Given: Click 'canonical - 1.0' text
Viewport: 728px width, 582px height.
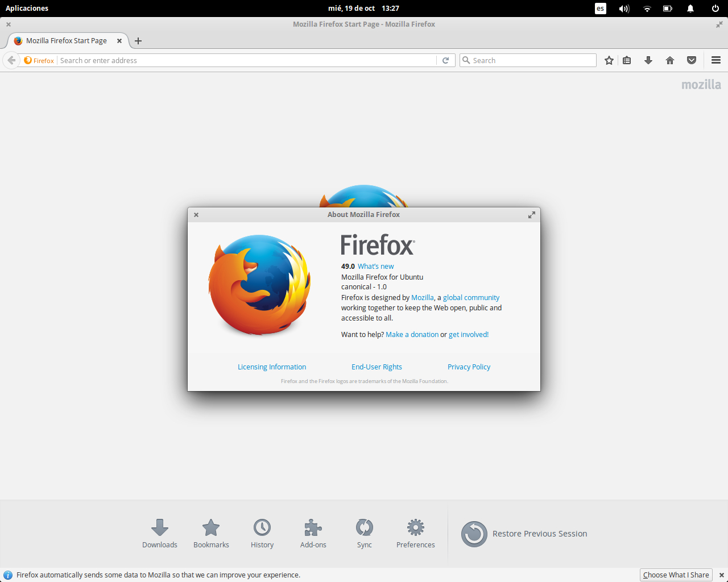Looking at the screenshot, I should pos(364,287).
